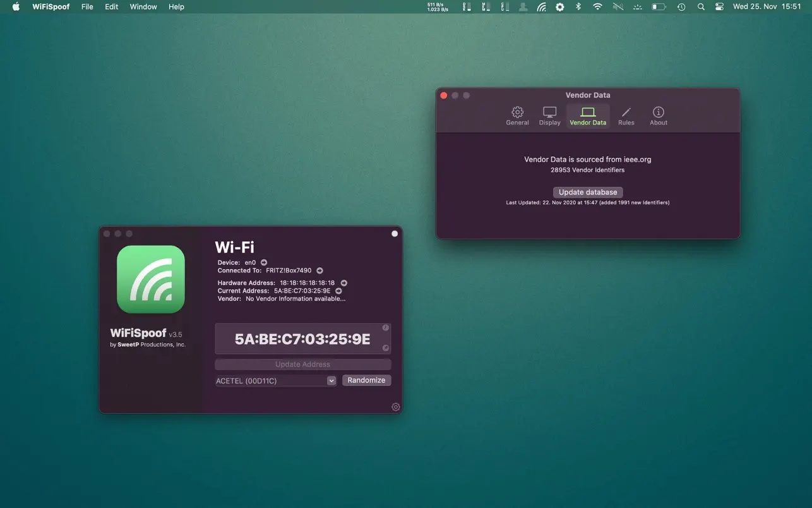Open the Window menu
This screenshot has height=508, width=812.
coord(143,7)
